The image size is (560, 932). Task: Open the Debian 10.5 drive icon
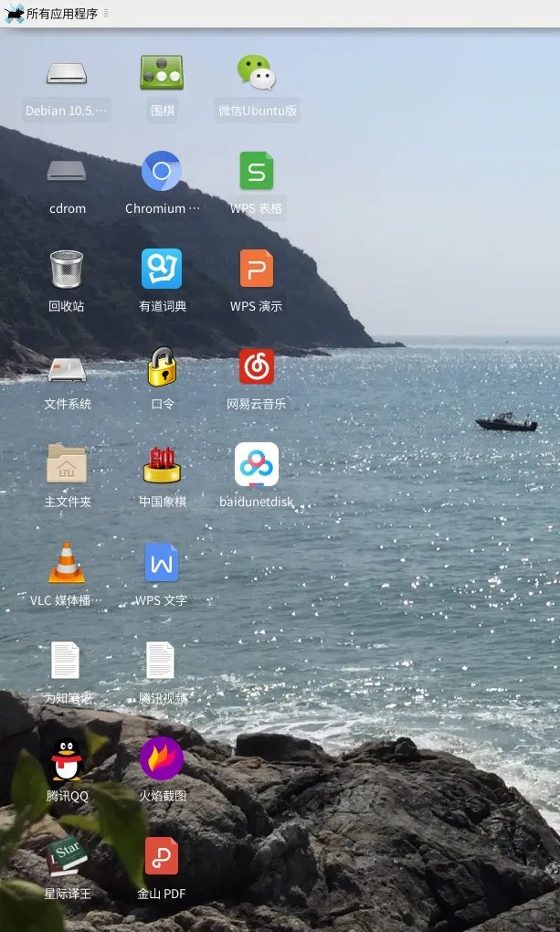click(67, 74)
